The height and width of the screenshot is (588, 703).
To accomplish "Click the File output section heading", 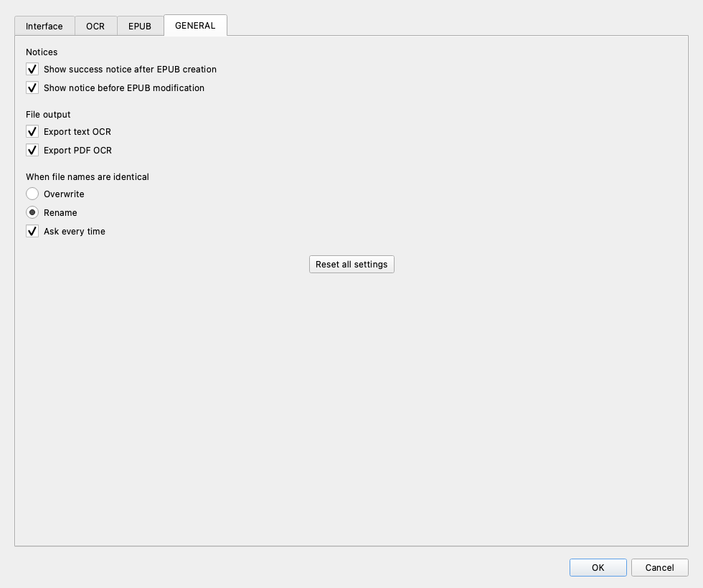I will tap(48, 114).
